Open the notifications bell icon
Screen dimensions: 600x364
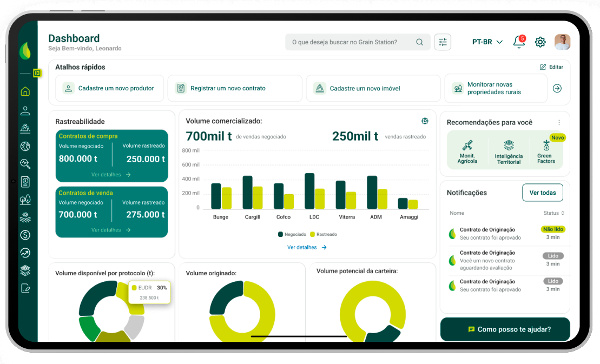[x=518, y=42]
